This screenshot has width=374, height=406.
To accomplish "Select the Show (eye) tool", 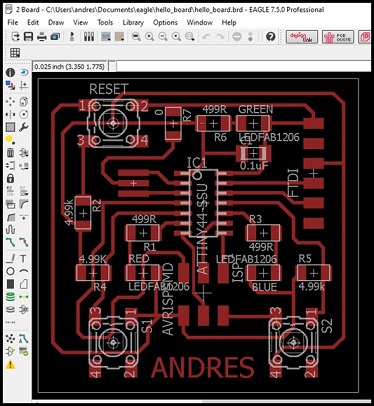I will [23, 72].
